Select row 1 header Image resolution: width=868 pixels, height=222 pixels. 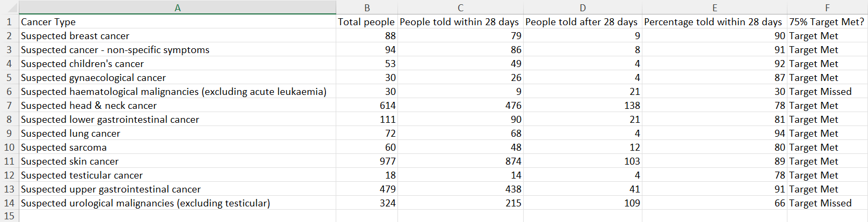pos(9,22)
